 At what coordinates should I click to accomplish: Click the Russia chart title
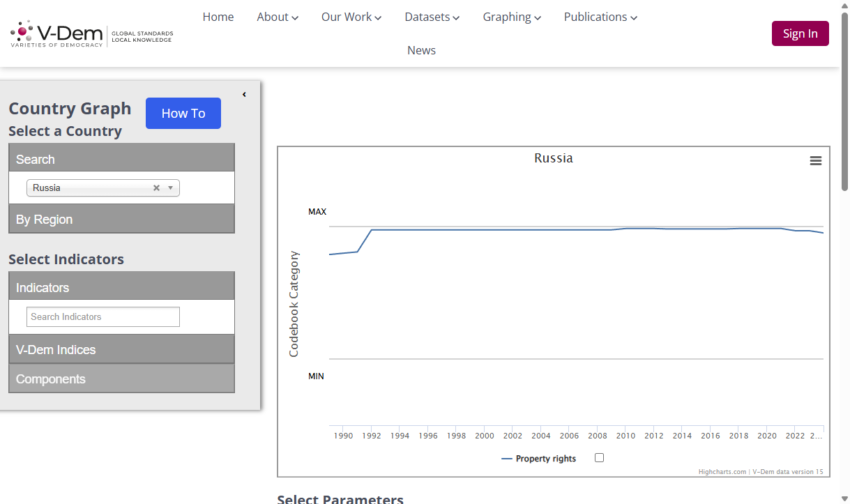click(554, 158)
